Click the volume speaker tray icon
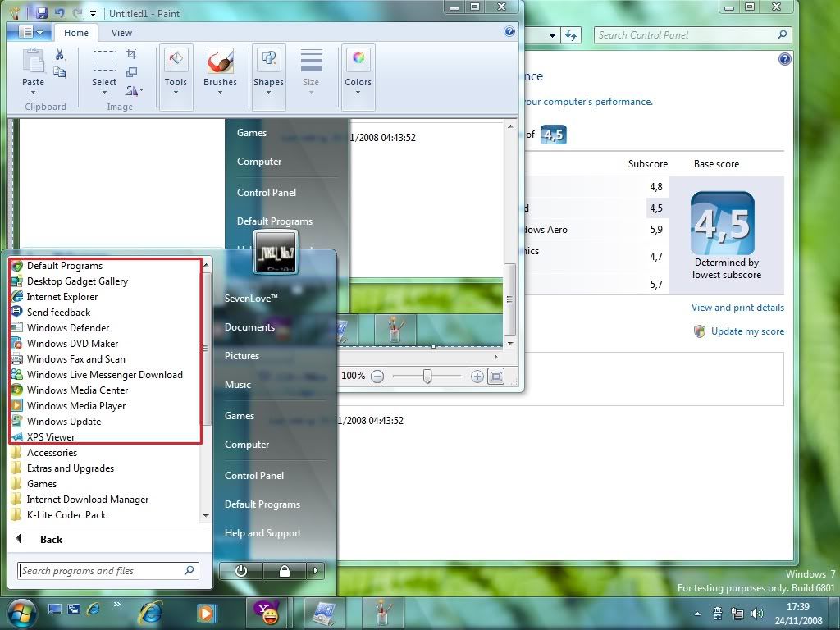The width and height of the screenshot is (840, 630). pyautogui.click(x=757, y=614)
